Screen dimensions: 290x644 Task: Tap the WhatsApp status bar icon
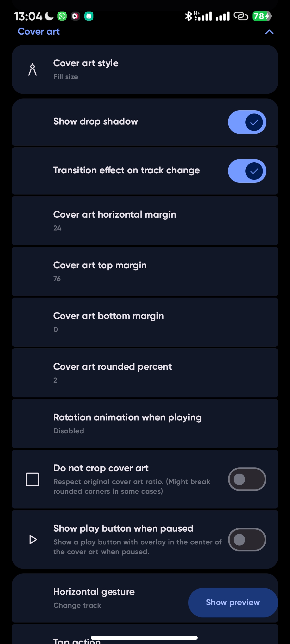click(x=62, y=16)
